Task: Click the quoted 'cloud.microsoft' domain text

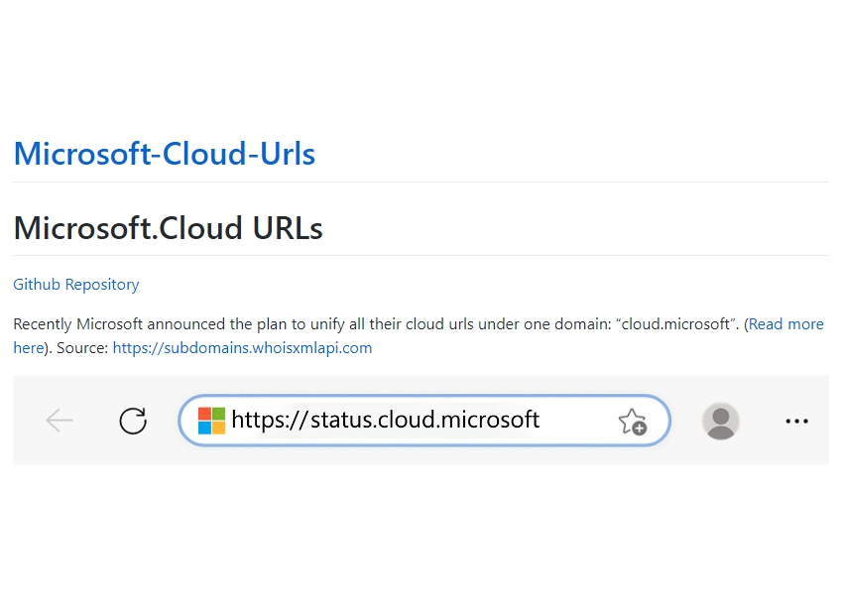Action: [675, 324]
